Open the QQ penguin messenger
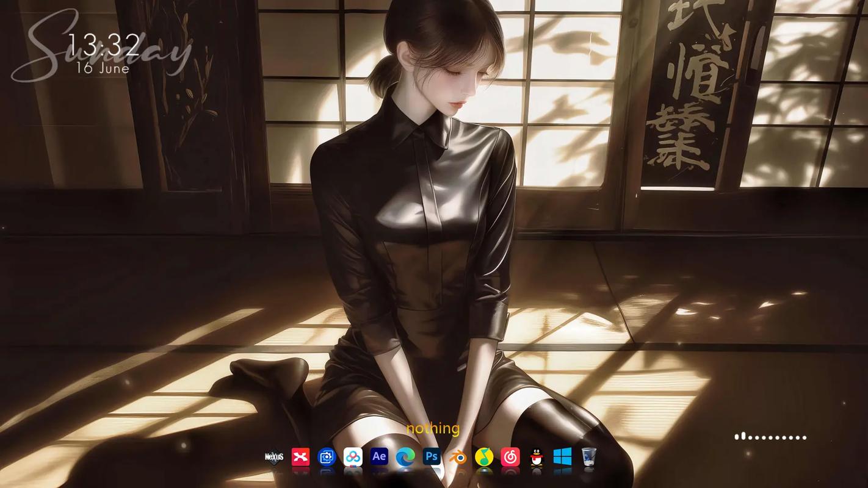Viewport: 868px width, 488px height. pyautogui.click(x=537, y=457)
